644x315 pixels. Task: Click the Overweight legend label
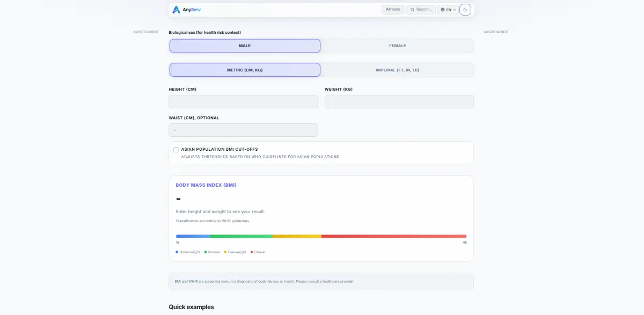237,252
